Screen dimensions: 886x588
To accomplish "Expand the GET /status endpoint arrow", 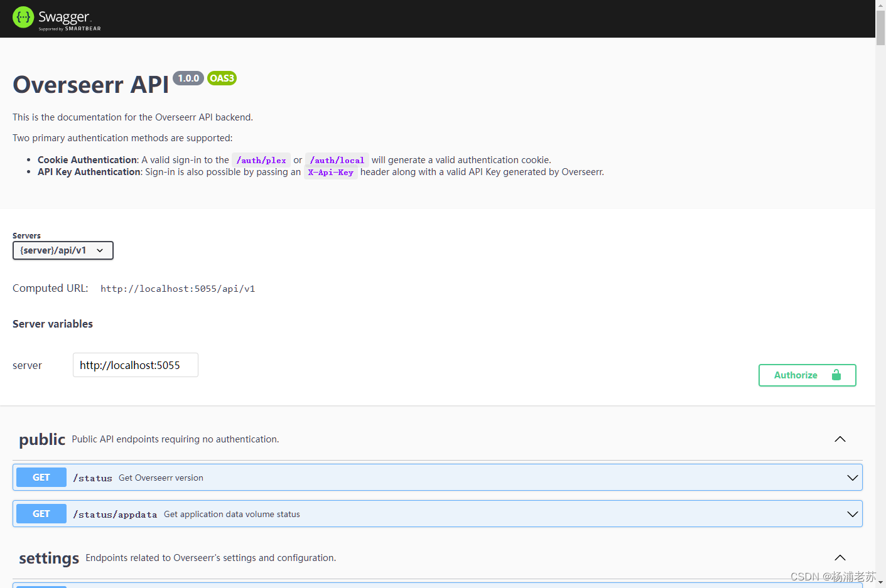I will click(x=852, y=478).
